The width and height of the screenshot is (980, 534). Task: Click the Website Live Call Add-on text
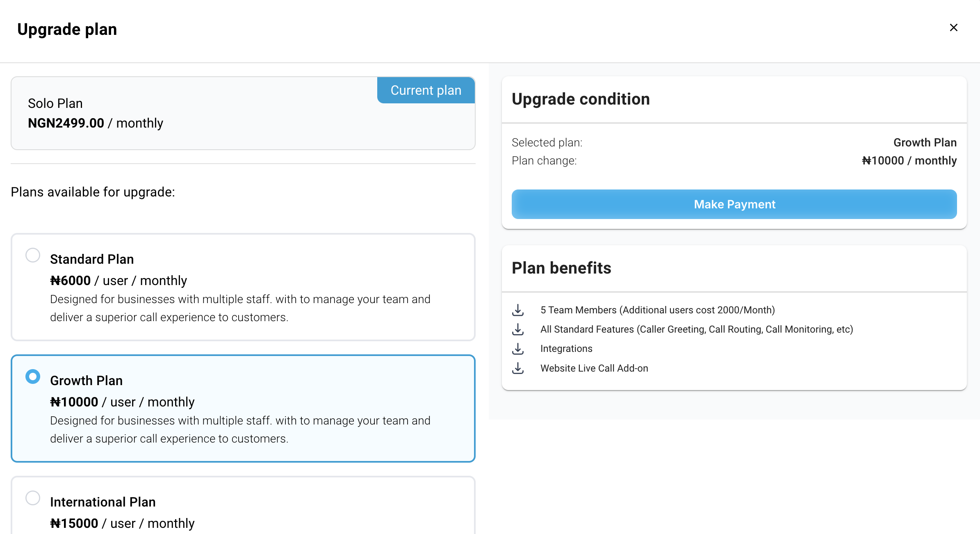tap(594, 368)
